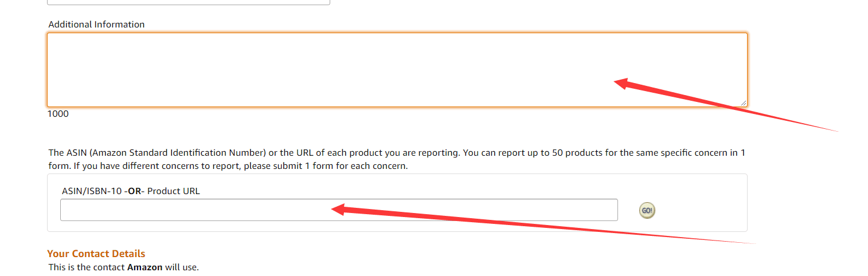This screenshot has width=868, height=276.
Task: Click the bold Amazon word in contact note
Action: pos(145,267)
